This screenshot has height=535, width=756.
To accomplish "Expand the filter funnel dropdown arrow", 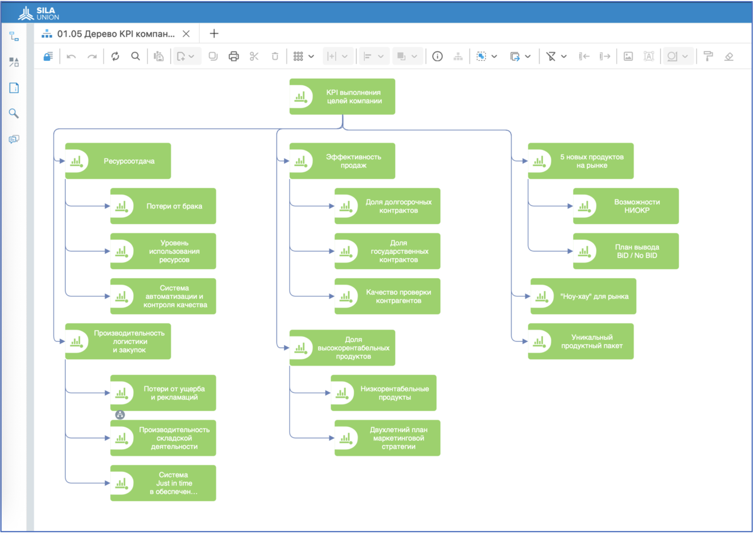I will coord(564,56).
